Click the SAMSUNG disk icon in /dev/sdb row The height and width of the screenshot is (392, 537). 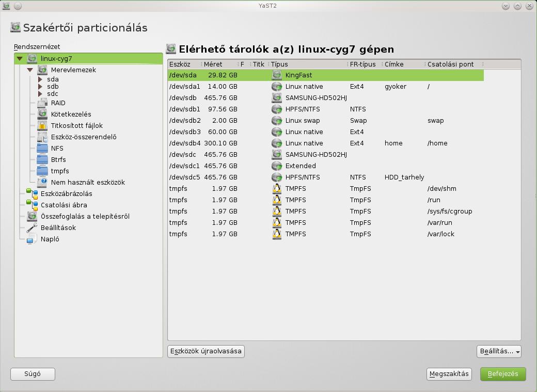277,98
